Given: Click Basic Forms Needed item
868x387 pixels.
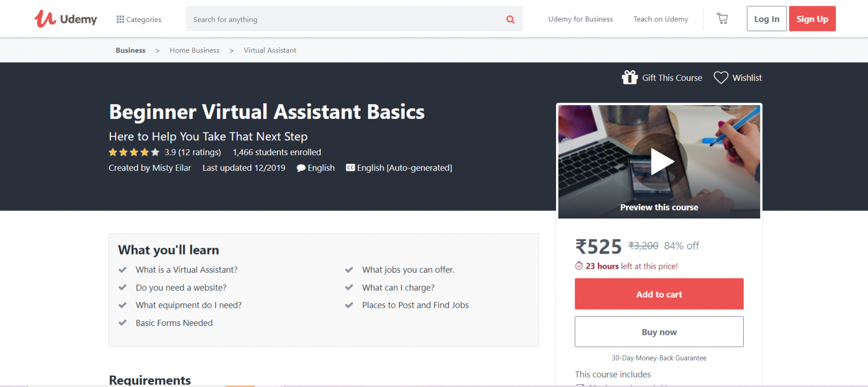Looking at the screenshot, I should pos(174,323).
